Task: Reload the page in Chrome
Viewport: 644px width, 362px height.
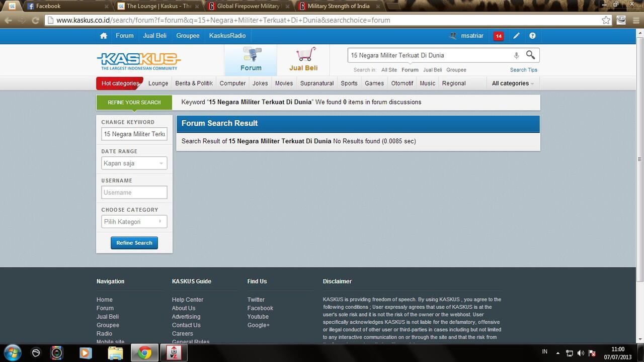Action: (x=35, y=20)
